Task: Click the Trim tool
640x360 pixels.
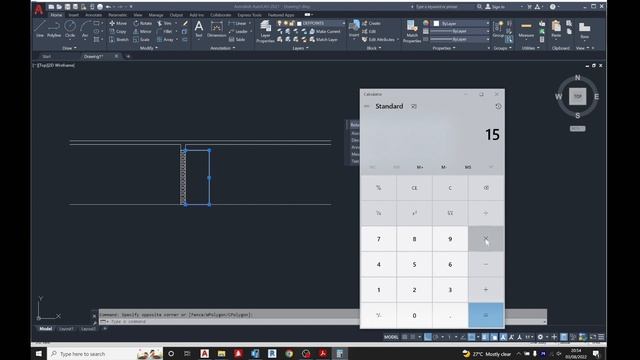Action: point(164,23)
